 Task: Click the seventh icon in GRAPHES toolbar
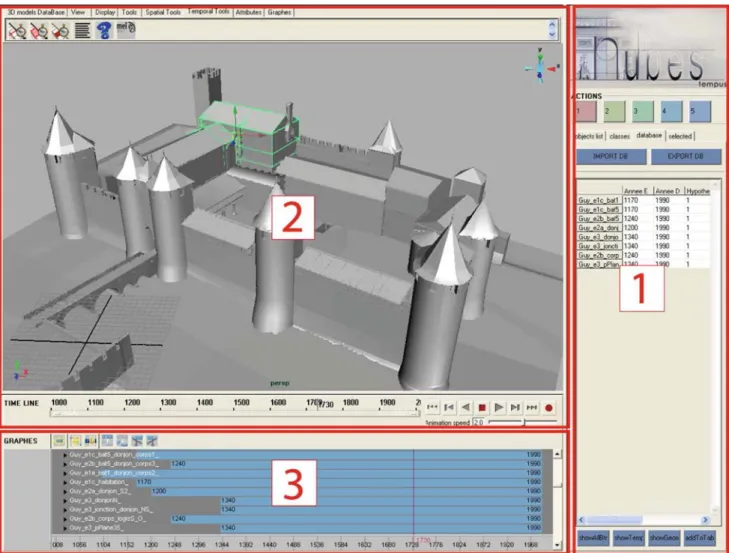[x=152, y=440]
